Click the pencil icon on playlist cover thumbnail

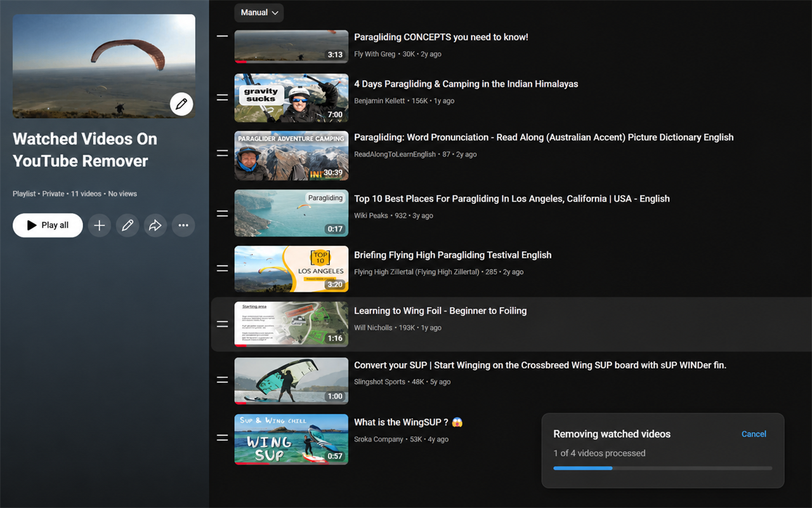click(181, 104)
